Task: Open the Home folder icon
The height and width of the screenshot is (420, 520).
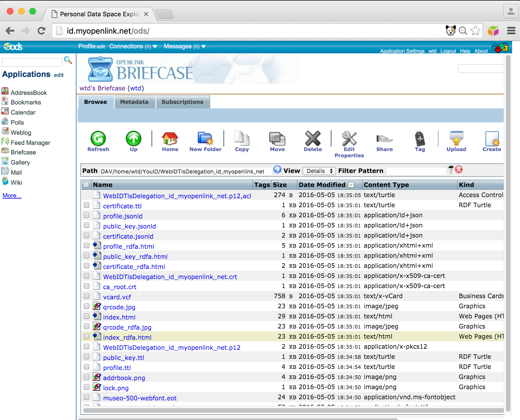Action: (170, 139)
